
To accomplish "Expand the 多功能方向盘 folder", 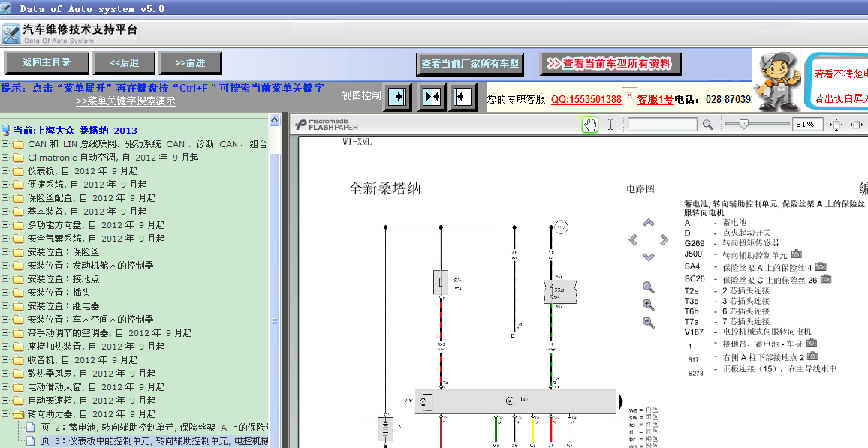I will coord(5,224).
